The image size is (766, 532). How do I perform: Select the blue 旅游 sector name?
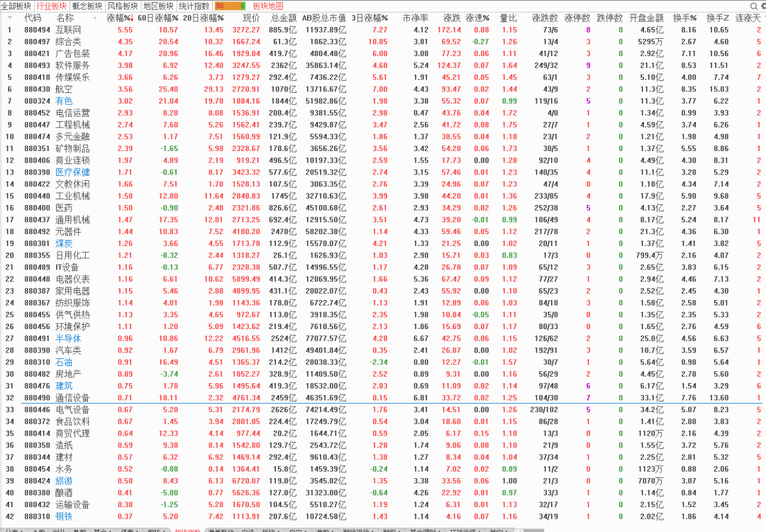point(64,481)
